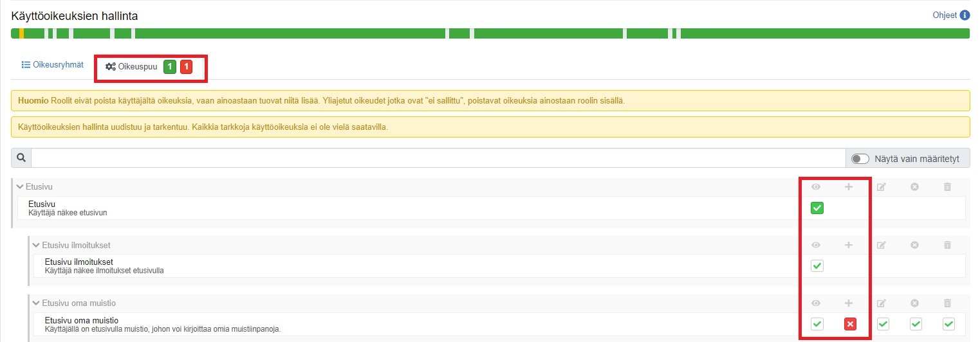Click the Ohjeet info icon
Image resolution: width=980 pixels, height=342 pixels.
(965, 15)
